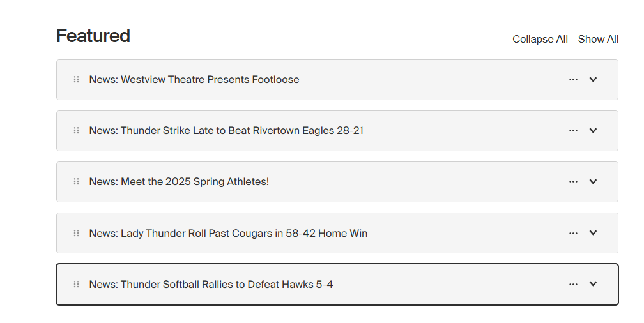Open more options for Lady Thunder item
The width and height of the screenshot is (644, 323).
click(573, 233)
